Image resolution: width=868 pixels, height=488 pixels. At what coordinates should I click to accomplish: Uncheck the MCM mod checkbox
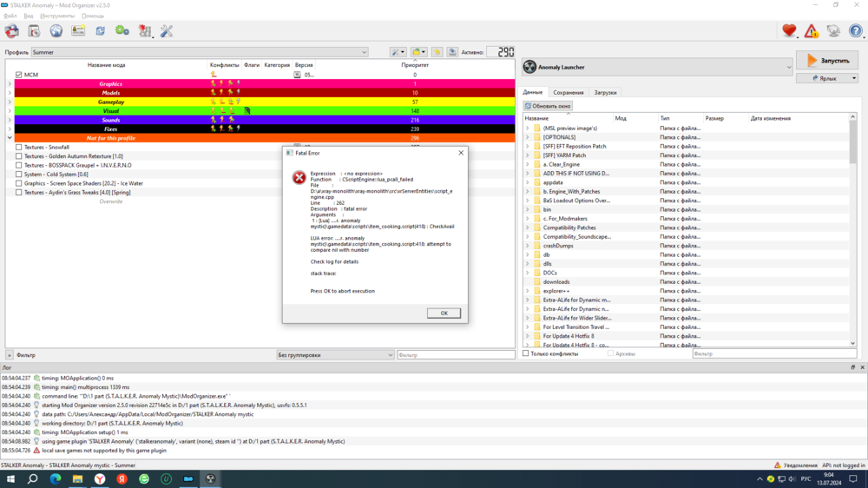[x=19, y=75]
